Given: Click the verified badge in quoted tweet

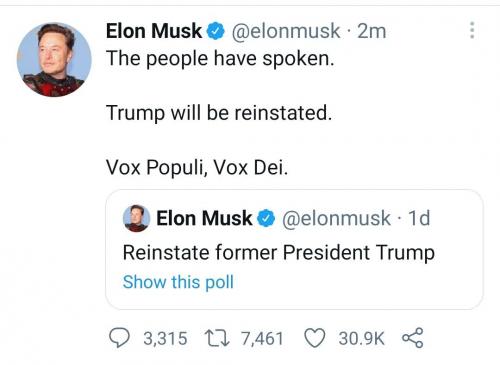Looking at the screenshot, I should (266, 218).
